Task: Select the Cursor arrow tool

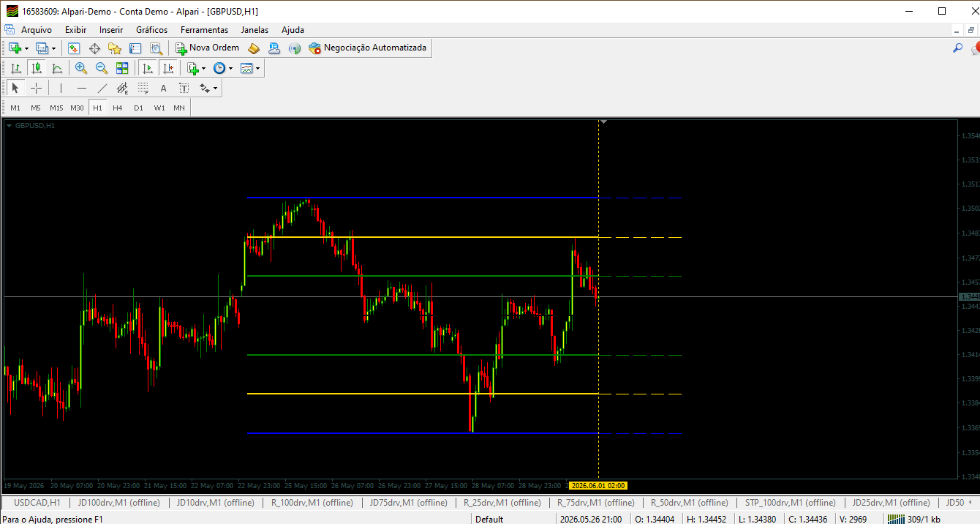Action: pos(15,88)
